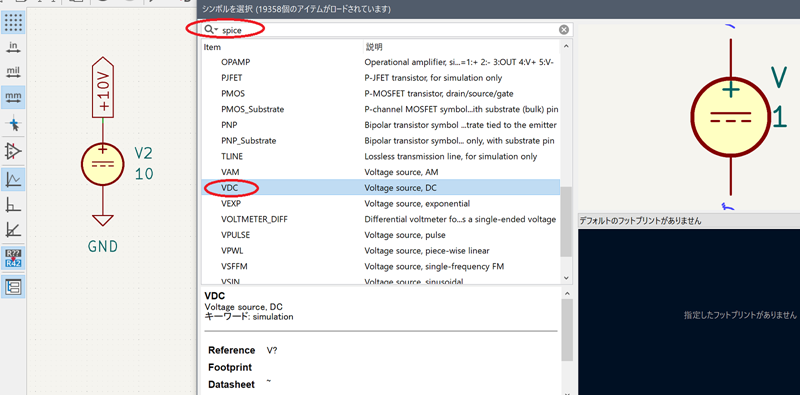
Task: Select PMOS_Substrate symbol row
Action: pyautogui.click(x=381, y=109)
